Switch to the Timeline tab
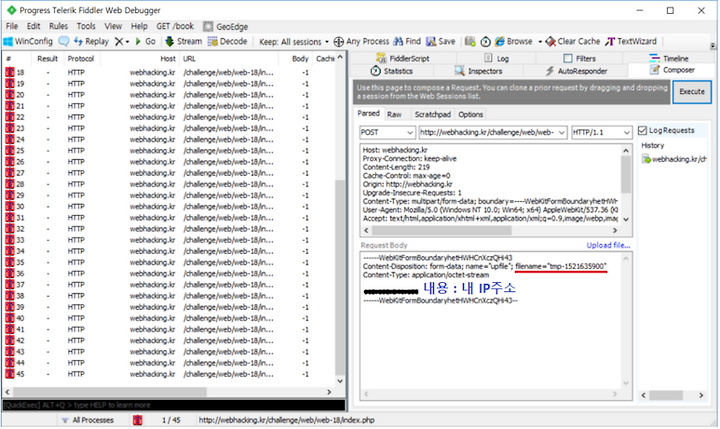Viewport: 720px width, 429px height. pos(669,58)
